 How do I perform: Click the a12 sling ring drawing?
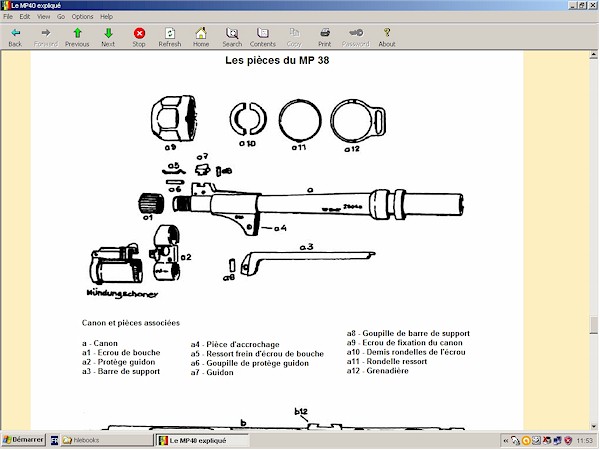(358, 121)
